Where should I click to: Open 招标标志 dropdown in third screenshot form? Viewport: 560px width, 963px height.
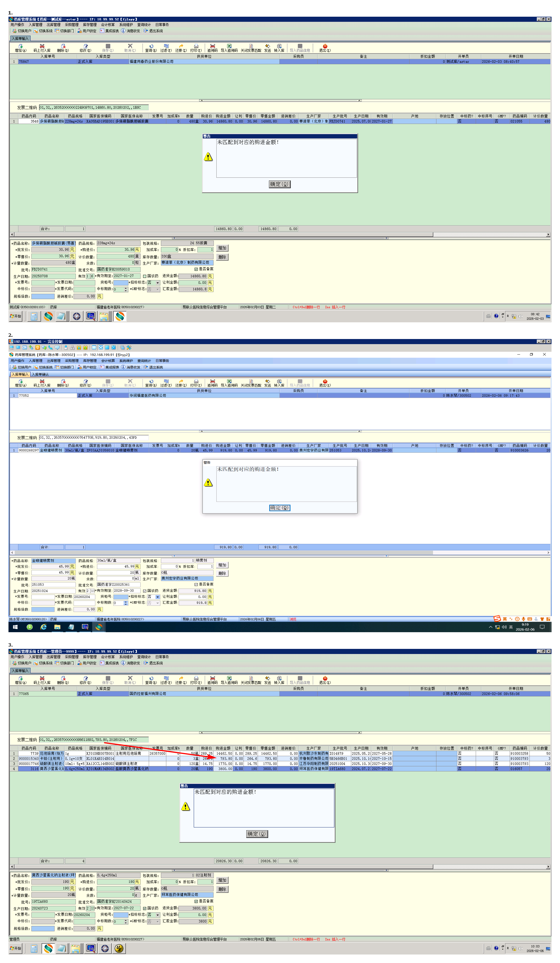157,915
